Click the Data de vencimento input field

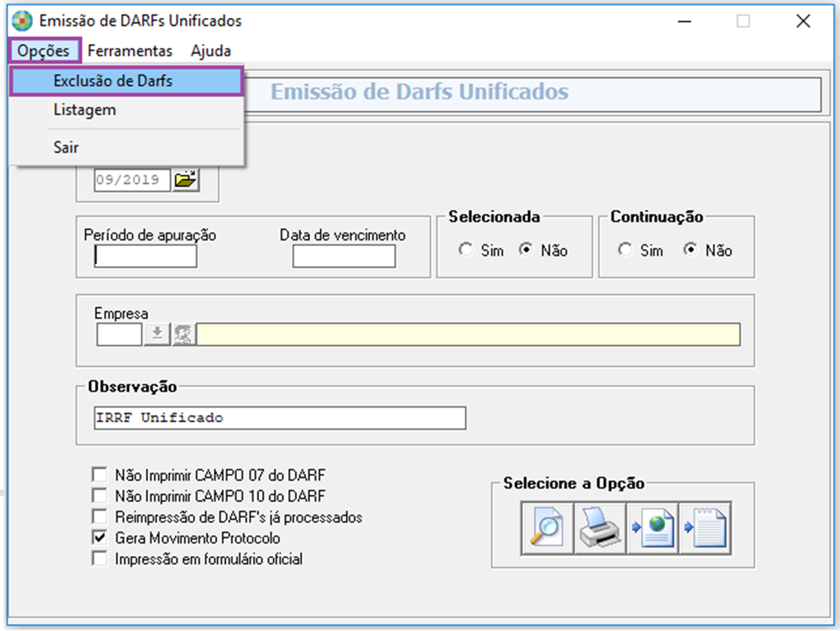[x=344, y=256]
